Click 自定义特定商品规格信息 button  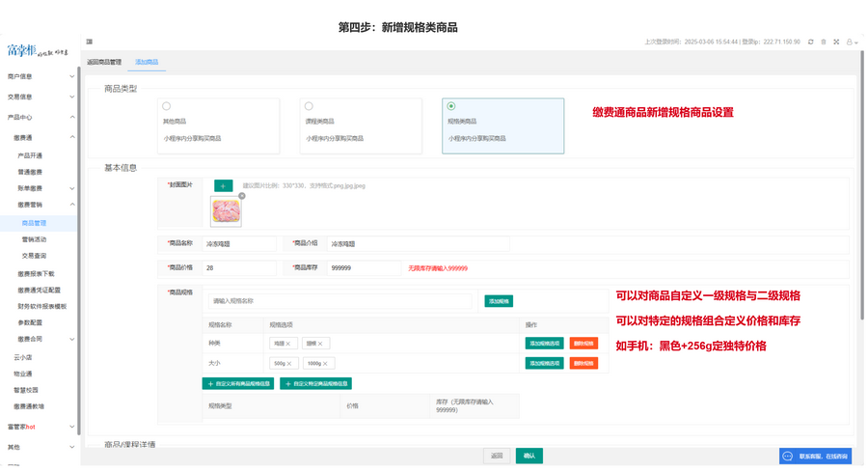pyautogui.click(x=315, y=384)
